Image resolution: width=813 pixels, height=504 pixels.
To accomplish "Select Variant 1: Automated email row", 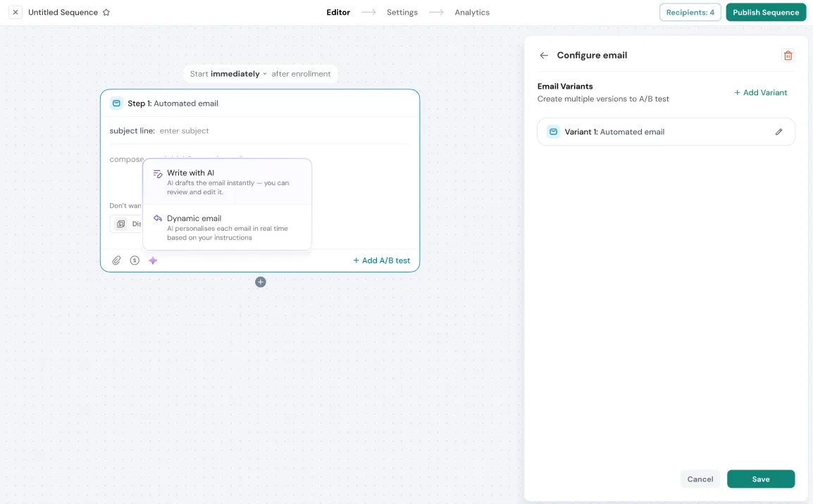I will (666, 132).
